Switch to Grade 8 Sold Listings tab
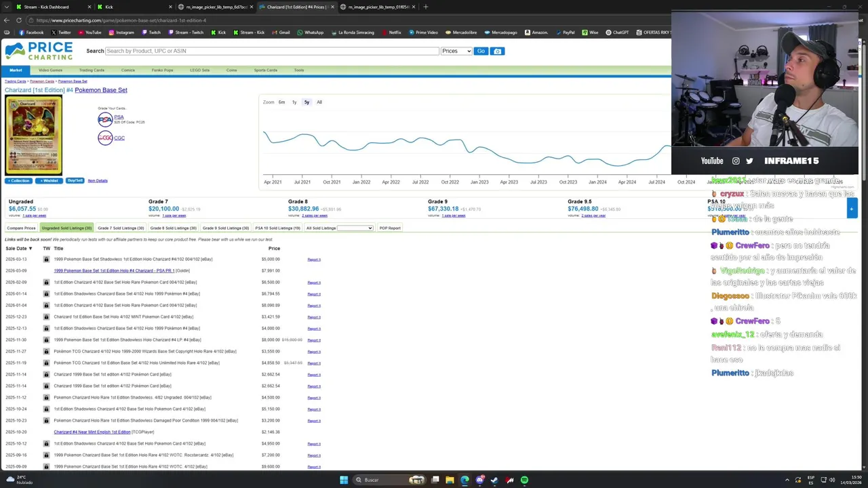 [x=173, y=228]
